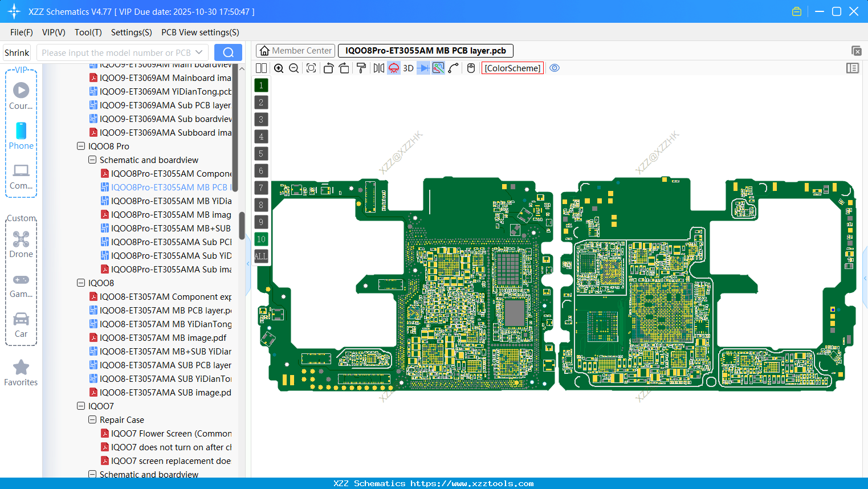Collapse the Repair Case section under IQOO7
The image size is (868, 489).
pyautogui.click(x=92, y=419)
